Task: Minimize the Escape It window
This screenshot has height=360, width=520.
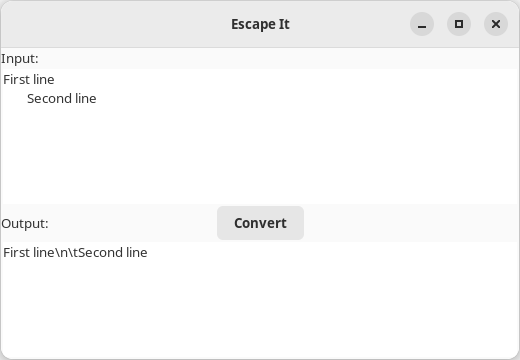Action: click(x=422, y=24)
